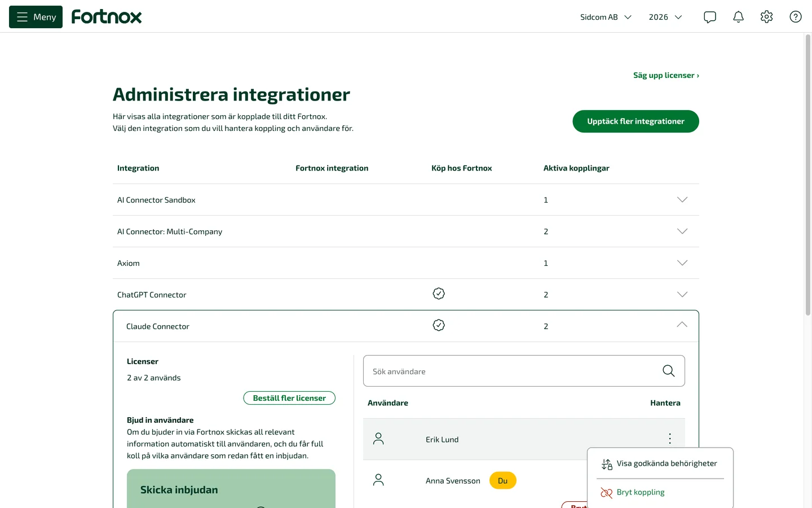Click the "2 av 2 används" license text
812x508 pixels.
click(x=154, y=378)
